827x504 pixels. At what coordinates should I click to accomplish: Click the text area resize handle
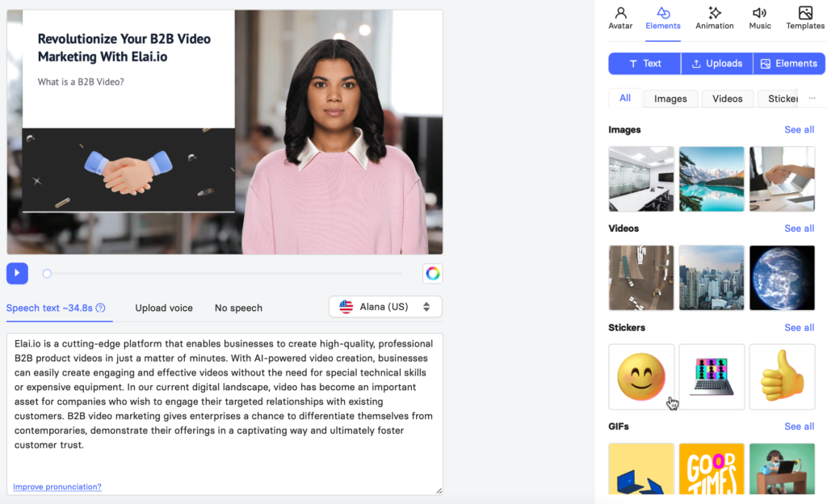[439, 491]
